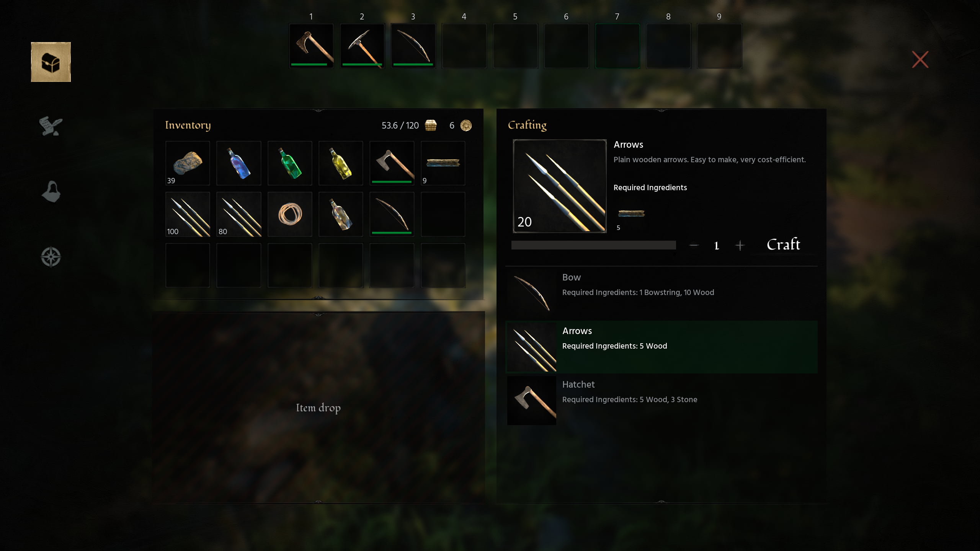980x551 pixels.
Task: Select the bow in hotbar slot 3
Action: tap(413, 46)
